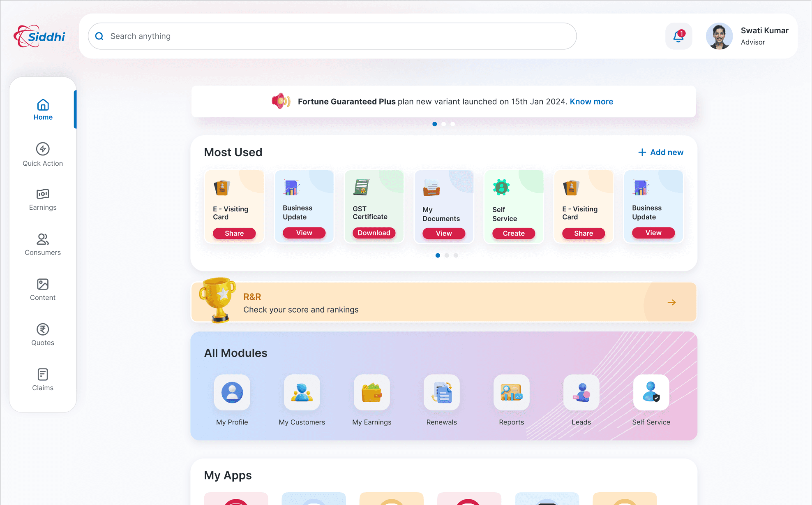Open the Leads module icon

pos(581,392)
